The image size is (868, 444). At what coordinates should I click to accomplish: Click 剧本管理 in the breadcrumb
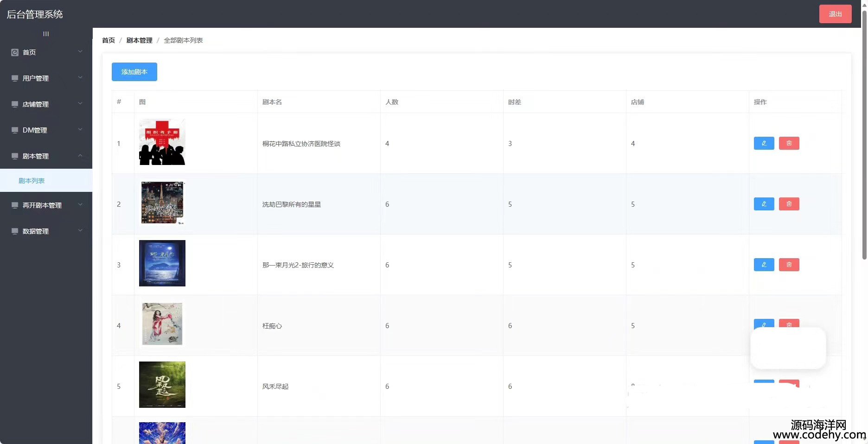coord(139,40)
